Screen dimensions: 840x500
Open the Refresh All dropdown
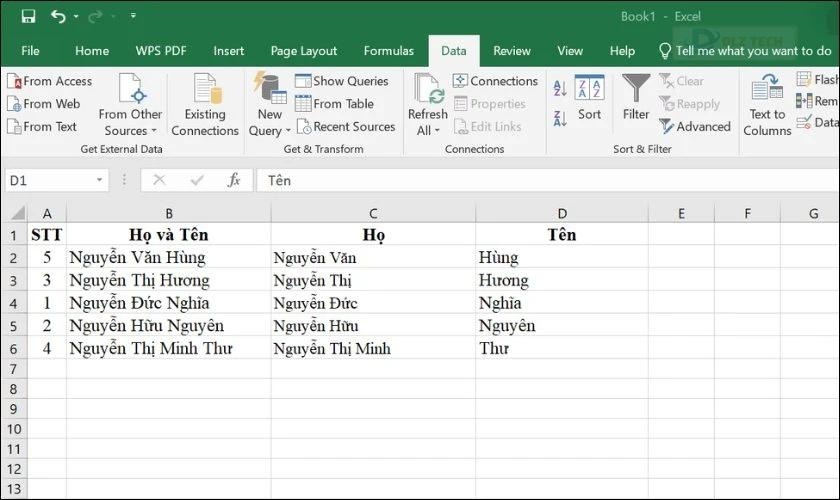[428, 105]
